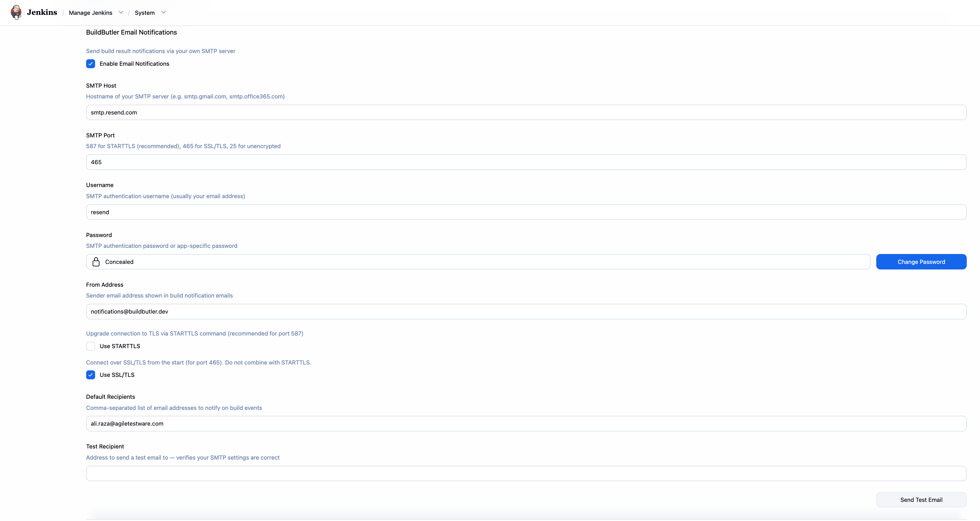Click the Send Test Email button
This screenshot has width=980, height=521.
click(x=921, y=500)
